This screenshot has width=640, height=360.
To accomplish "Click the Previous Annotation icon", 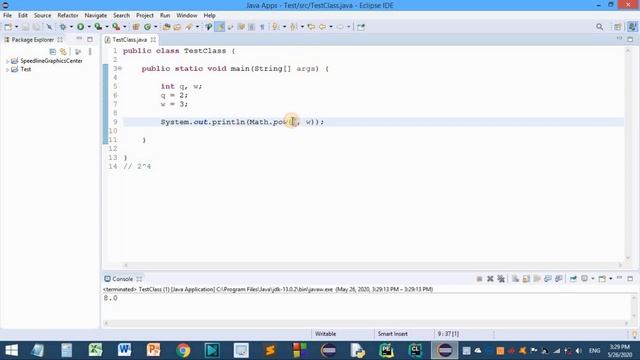I will pyautogui.click(x=293, y=27).
